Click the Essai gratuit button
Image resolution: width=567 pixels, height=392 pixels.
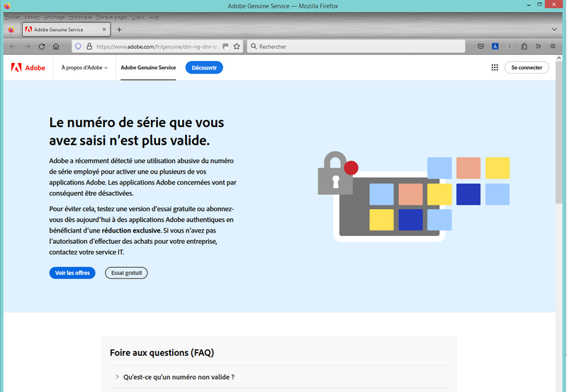(126, 273)
